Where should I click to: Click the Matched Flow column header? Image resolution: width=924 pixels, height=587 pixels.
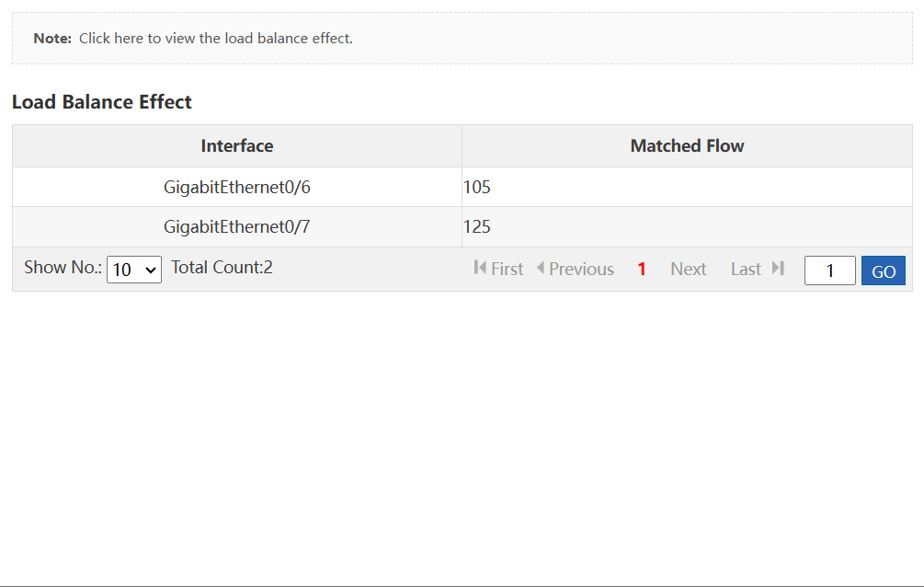tap(687, 145)
